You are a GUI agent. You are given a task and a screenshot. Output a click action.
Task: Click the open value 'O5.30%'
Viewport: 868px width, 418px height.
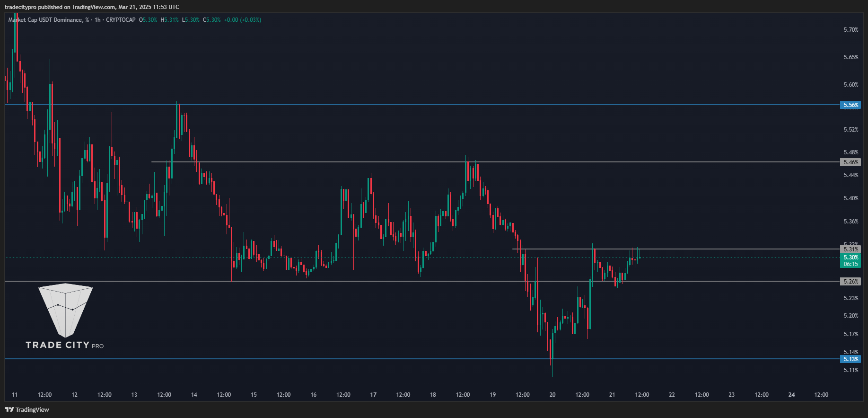pyautogui.click(x=148, y=20)
